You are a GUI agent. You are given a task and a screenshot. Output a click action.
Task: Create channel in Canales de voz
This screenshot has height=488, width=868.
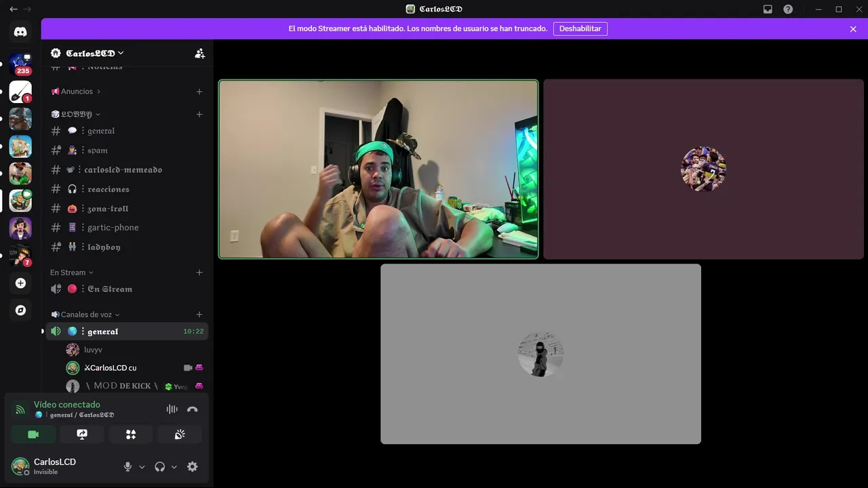click(x=199, y=314)
